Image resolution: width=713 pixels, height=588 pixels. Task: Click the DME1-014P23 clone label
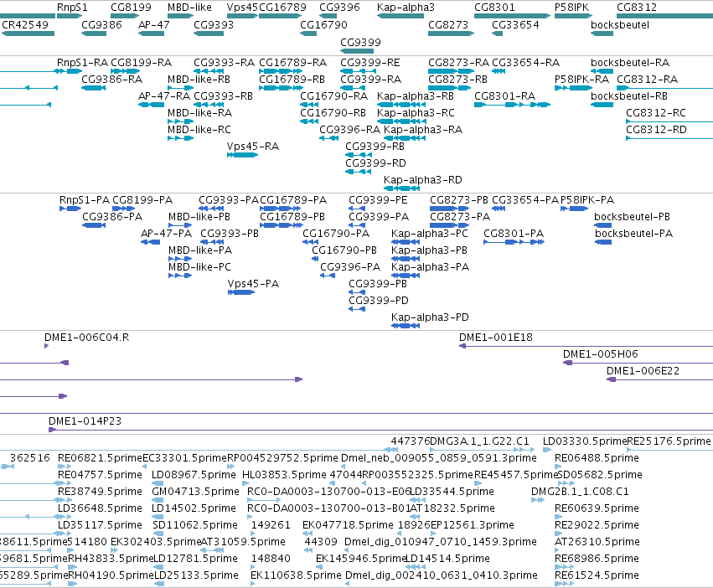click(85, 420)
